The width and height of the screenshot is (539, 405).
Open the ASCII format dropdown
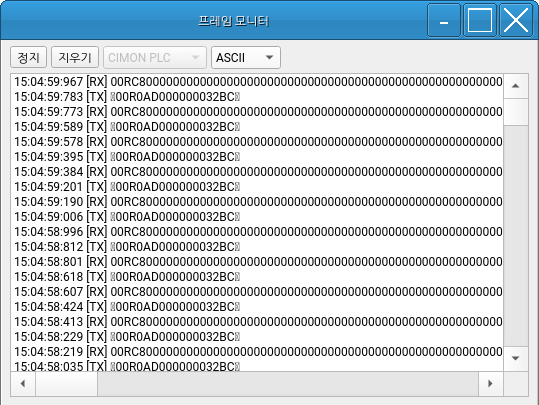tap(246, 57)
